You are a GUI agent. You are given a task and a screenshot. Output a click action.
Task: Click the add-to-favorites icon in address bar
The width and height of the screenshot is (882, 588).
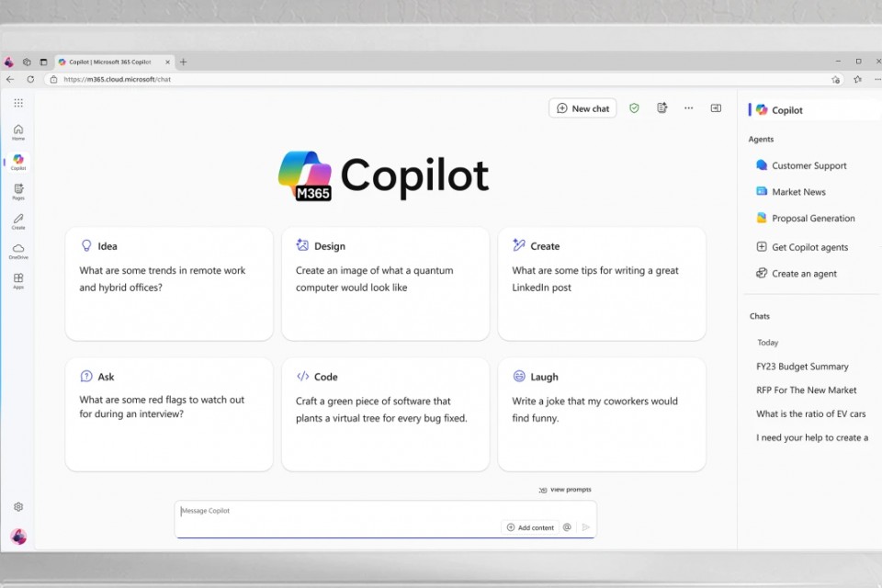(x=836, y=79)
